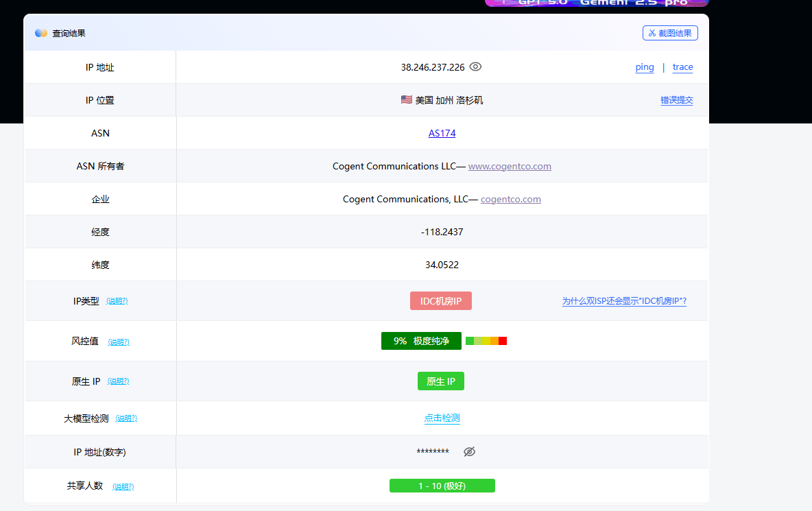The image size is (812, 511).
Task: Click the 截图结果 screenshot button
Action: coord(670,33)
